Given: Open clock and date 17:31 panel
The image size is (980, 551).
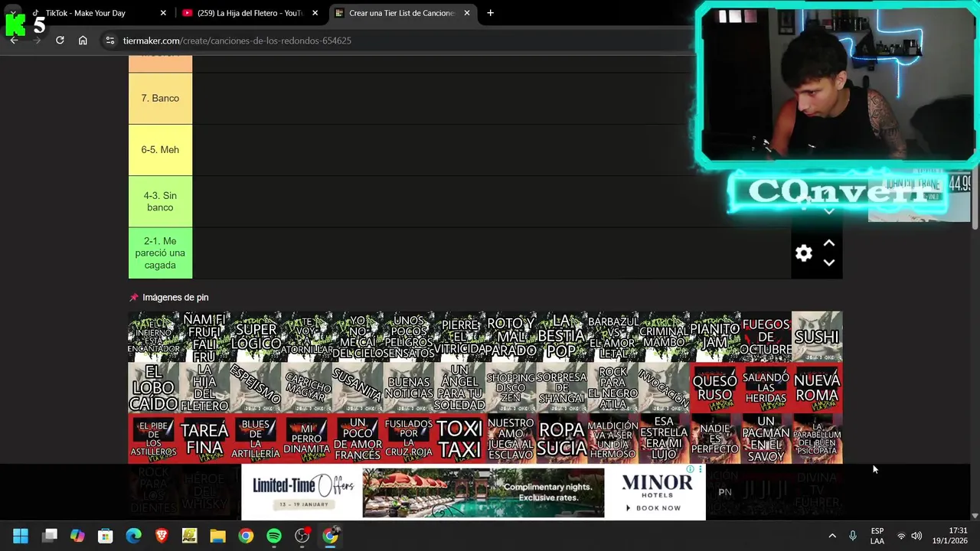Looking at the screenshot, I should 949,536.
